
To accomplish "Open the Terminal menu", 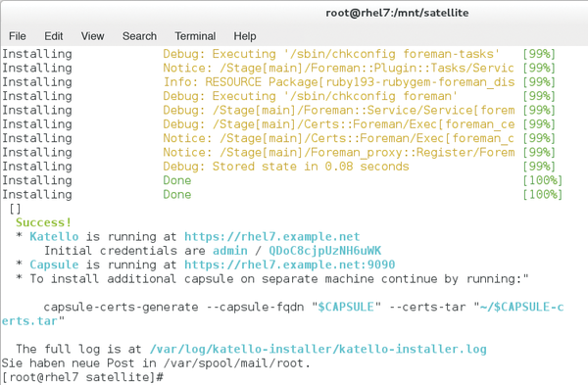I will pyautogui.click(x=195, y=36).
